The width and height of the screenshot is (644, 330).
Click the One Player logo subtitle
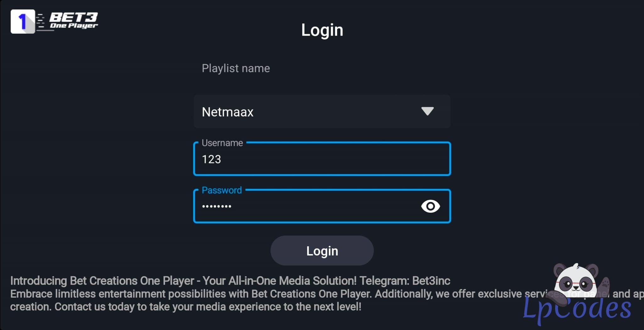coord(74,26)
